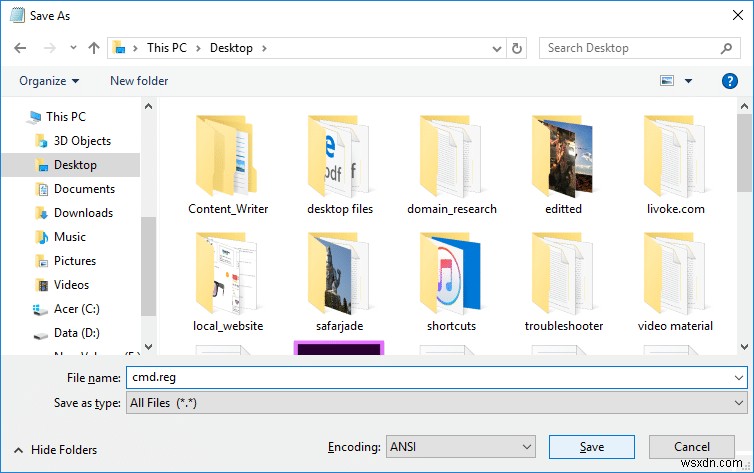The height and width of the screenshot is (473, 754).
Task: Select the editted folder icon
Action: 563,156
